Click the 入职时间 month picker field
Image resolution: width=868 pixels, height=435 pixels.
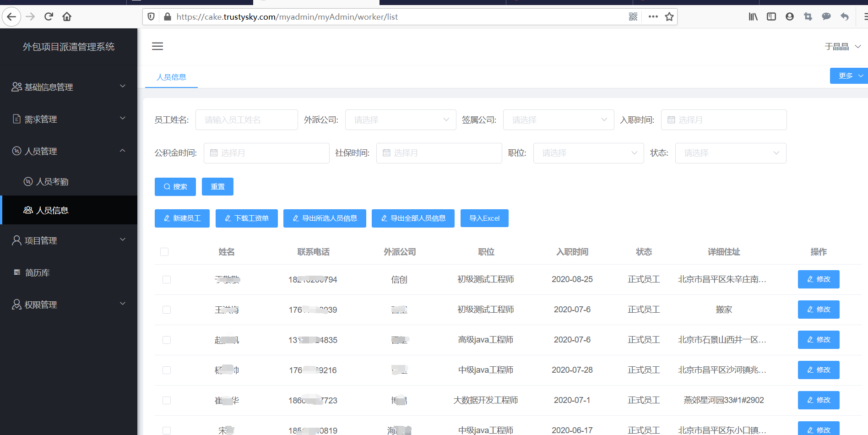724,120
